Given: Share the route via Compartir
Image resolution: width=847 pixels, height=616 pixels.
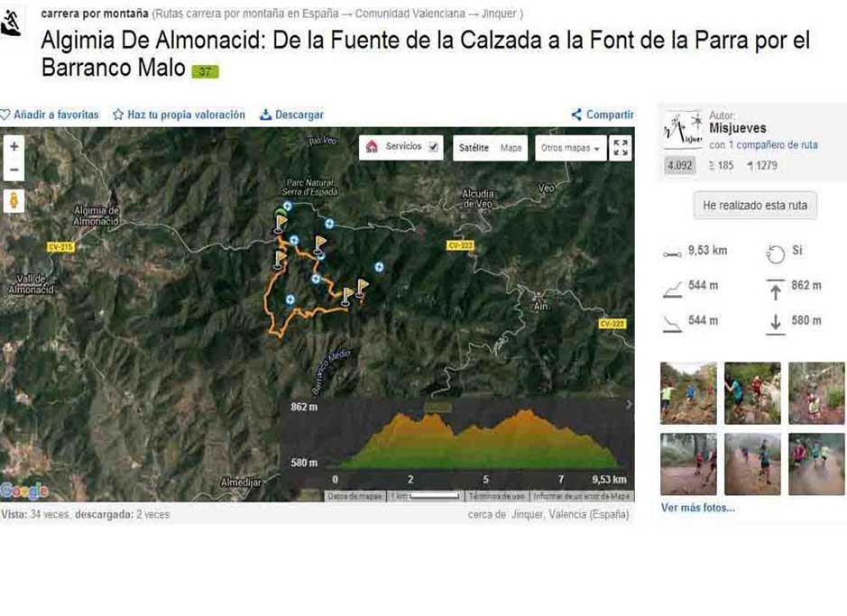Looking at the screenshot, I should (603, 115).
